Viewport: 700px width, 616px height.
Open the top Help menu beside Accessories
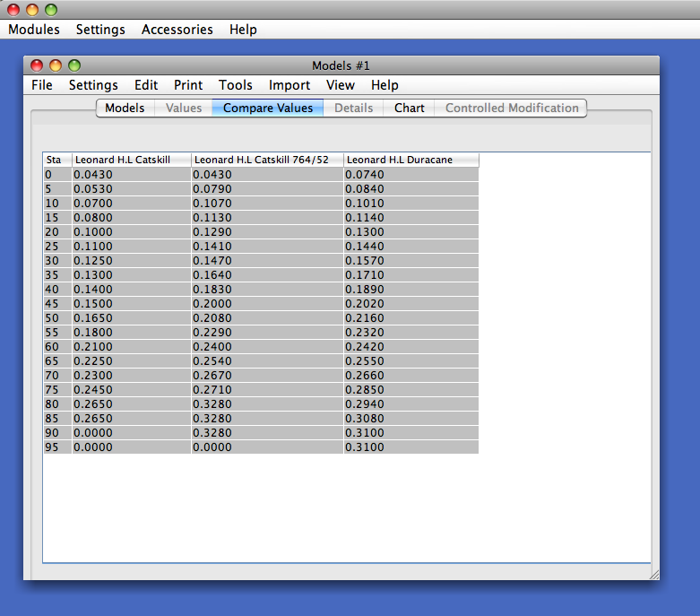click(x=243, y=30)
